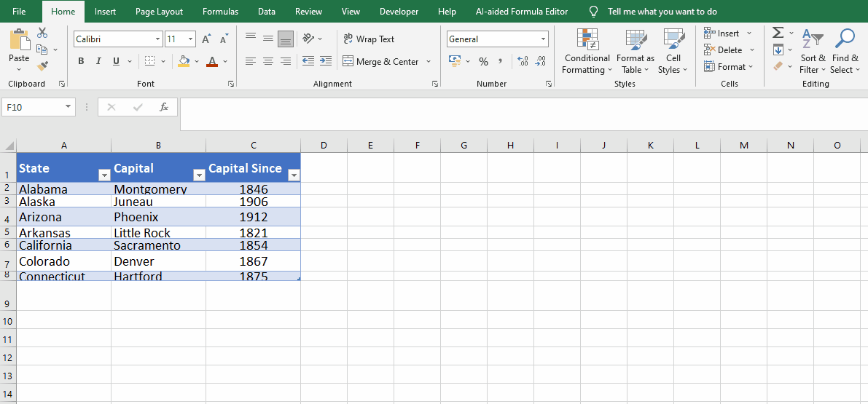Switch to the Formulas tab

pos(220,11)
